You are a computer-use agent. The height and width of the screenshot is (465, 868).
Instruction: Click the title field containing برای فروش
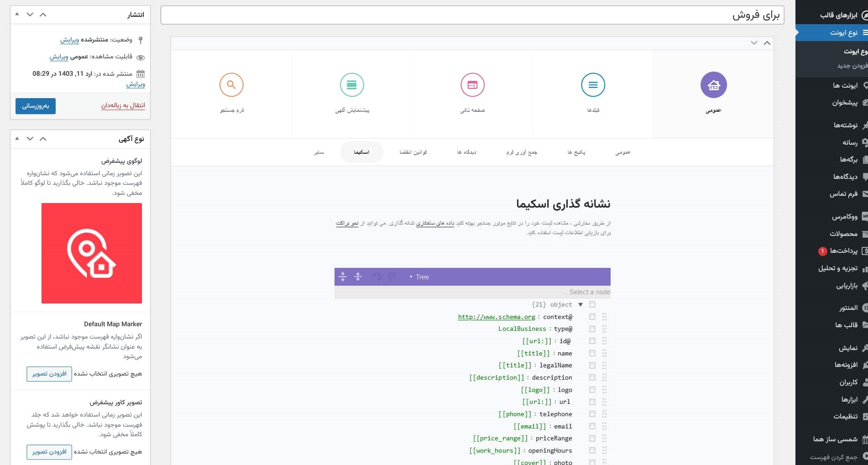[x=472, y=15]
